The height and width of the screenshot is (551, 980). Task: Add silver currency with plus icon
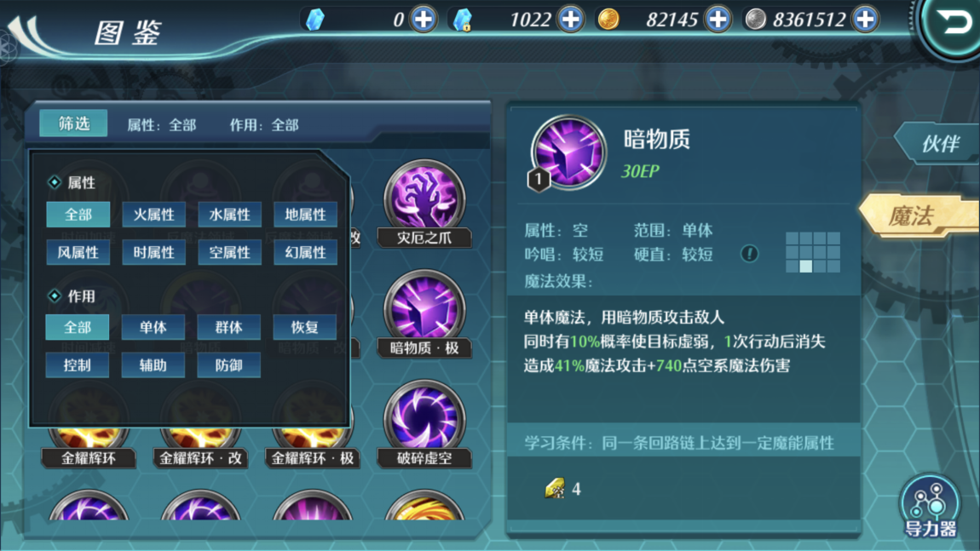pos(865,20)
